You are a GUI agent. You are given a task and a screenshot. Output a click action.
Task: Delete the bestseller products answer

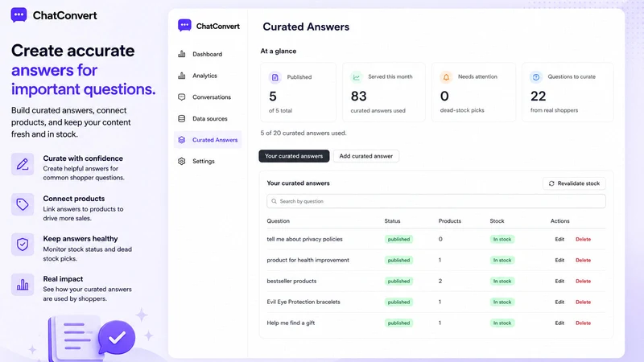(583, 281)
